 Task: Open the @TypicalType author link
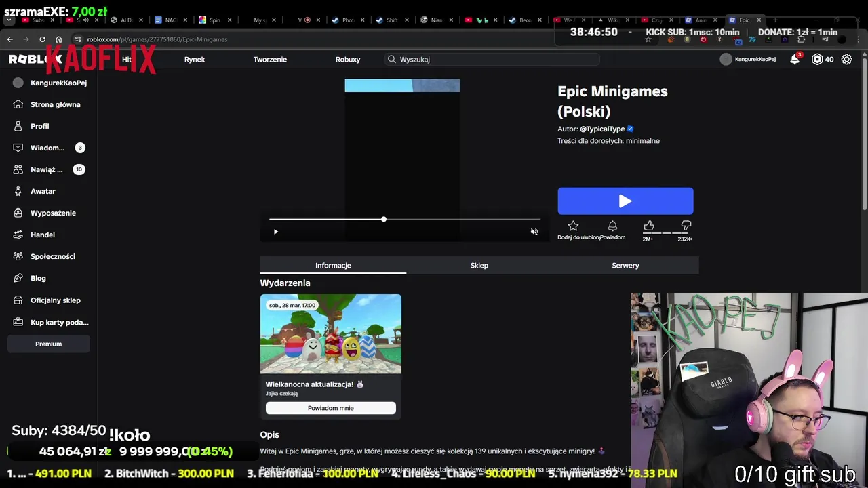tap(602, 129)
